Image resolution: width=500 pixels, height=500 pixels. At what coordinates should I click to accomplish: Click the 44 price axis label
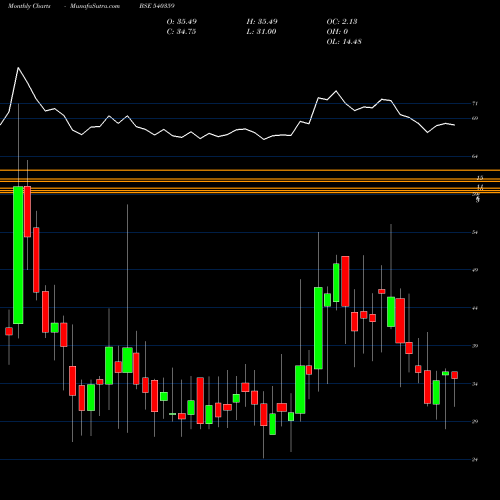(475, 308)
